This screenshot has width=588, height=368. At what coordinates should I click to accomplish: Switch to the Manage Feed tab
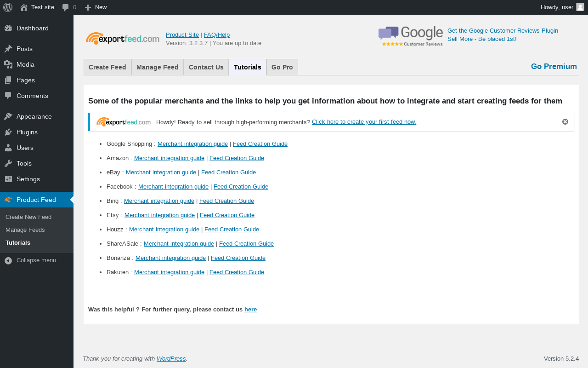[158, 67]
